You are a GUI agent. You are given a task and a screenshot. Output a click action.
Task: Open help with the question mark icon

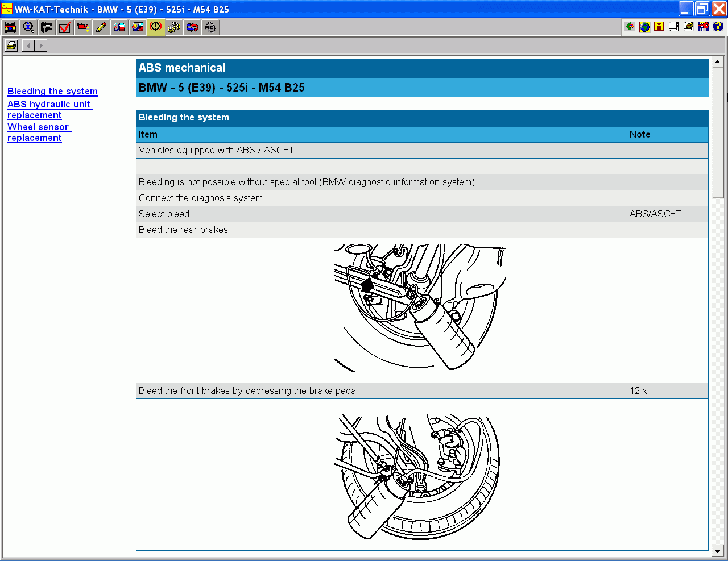pyautogui.click(x=718, y=27)
